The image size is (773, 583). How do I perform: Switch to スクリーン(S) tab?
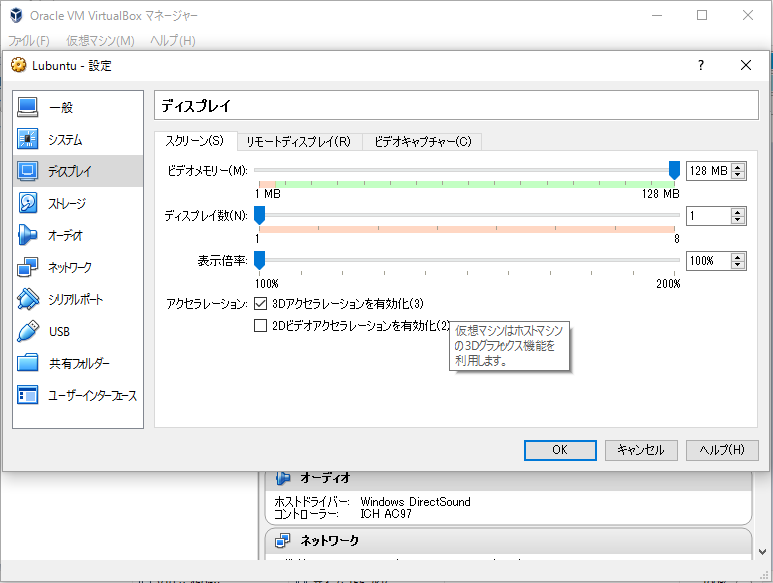(x=195, y=141)
